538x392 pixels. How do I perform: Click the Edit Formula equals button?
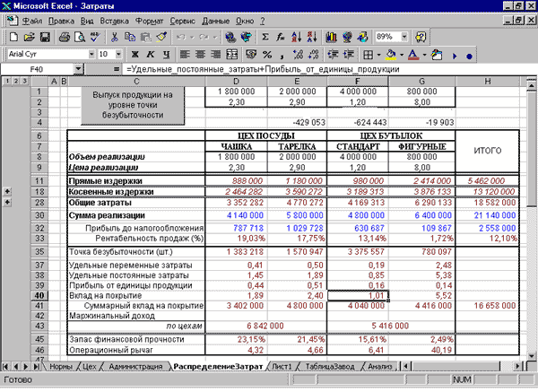[117, 70]
